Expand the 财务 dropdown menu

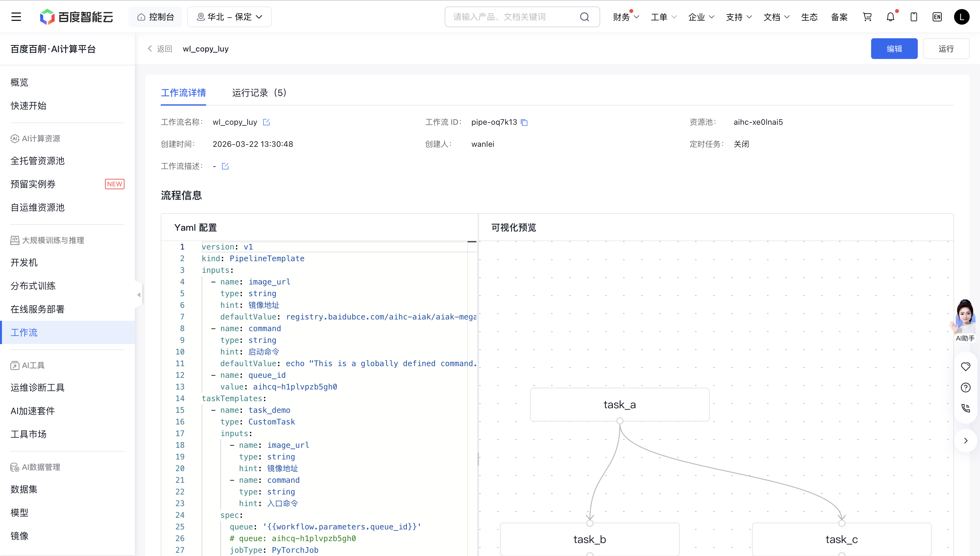point(625,17)
